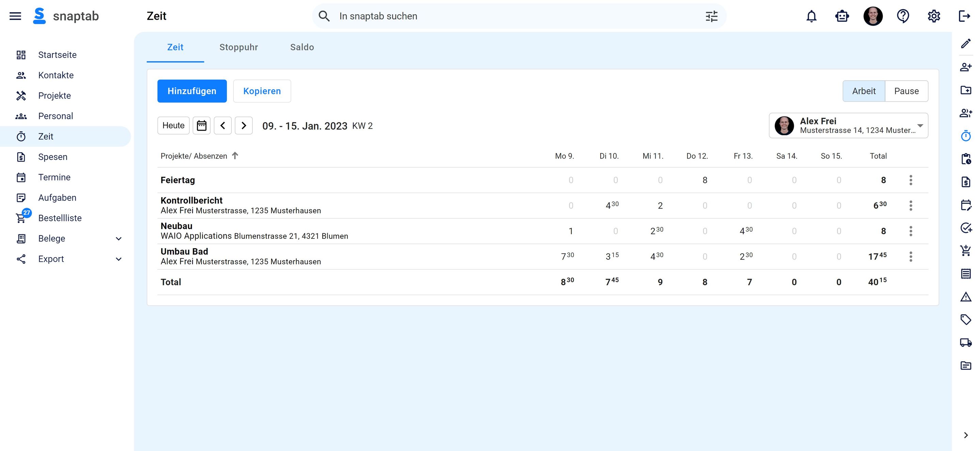The image size is (980, 451).
Task: Open Aufgaben in sidebar
Action: point(65,198)
